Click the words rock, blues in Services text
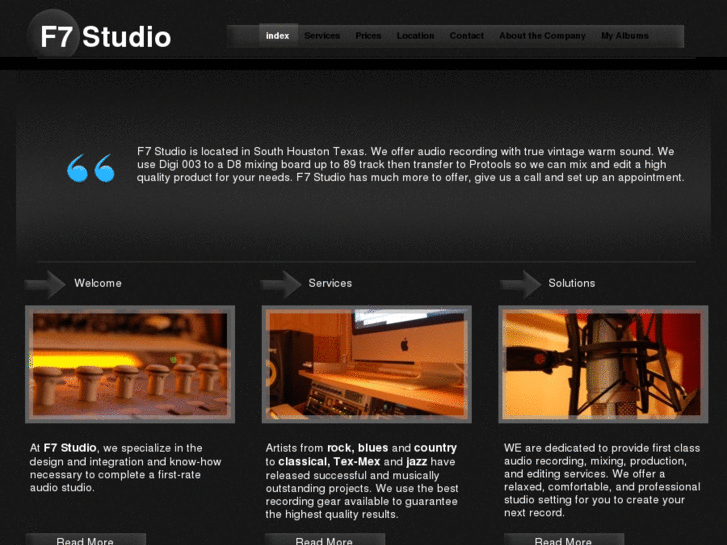The image size is (727, 545). pos(357,448)
